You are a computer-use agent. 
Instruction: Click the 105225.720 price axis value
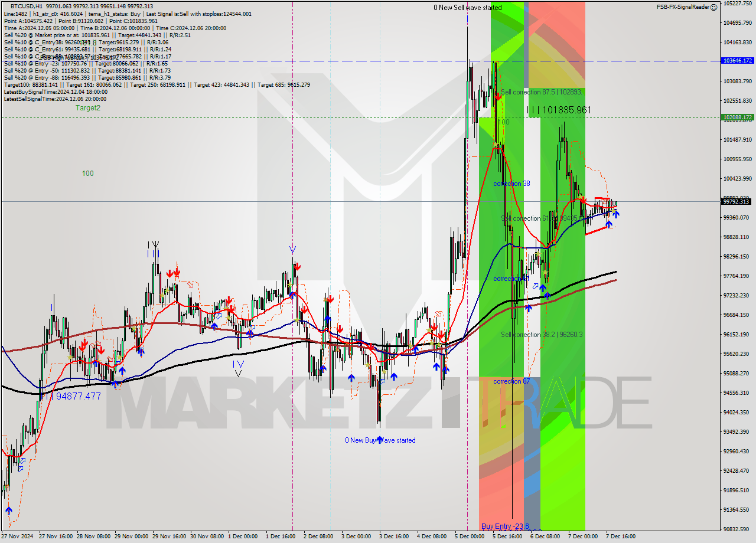737,4
